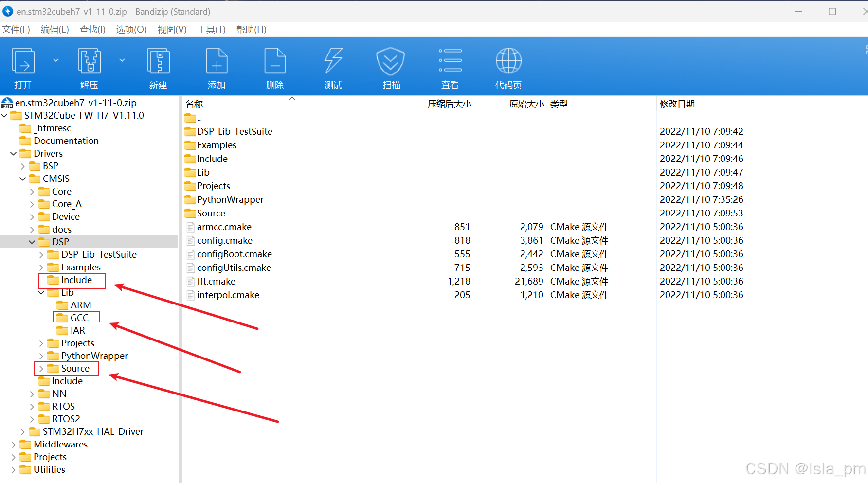Expand the BSP folder in the tree
This screenshot has width=868, height=483.
coord(22,166)
